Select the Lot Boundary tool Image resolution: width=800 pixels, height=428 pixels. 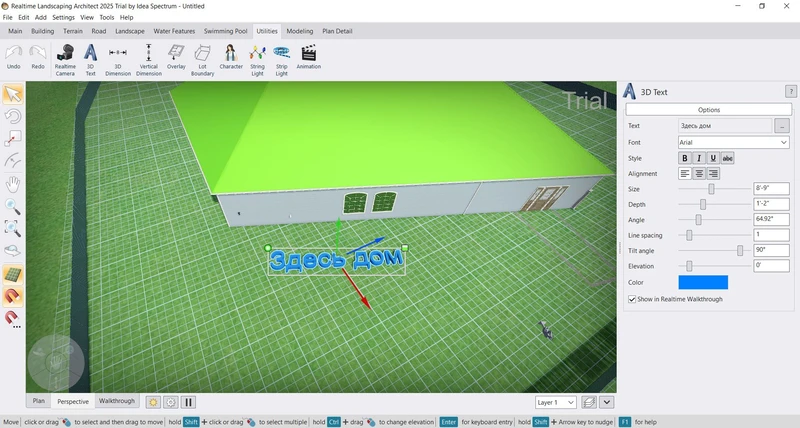[x=203, y=57]
